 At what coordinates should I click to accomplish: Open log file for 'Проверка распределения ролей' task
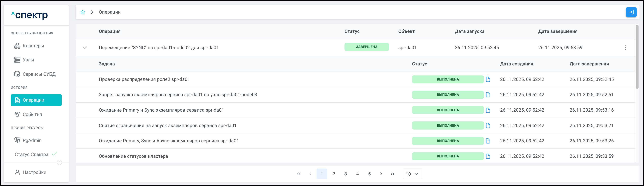pos(488,79)
